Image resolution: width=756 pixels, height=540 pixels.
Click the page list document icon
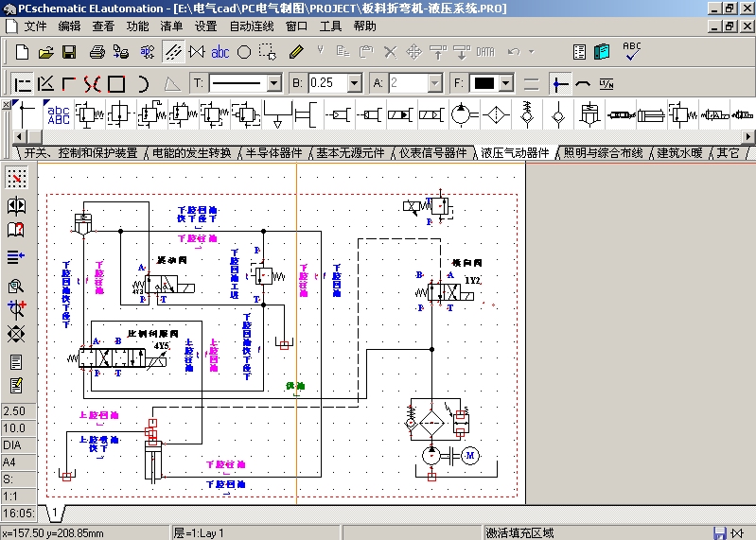[x=16, y=362]
